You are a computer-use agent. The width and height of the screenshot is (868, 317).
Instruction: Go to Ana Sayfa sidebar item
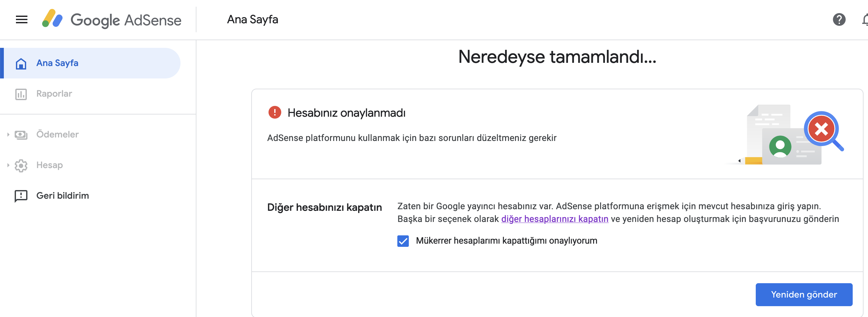57,63
